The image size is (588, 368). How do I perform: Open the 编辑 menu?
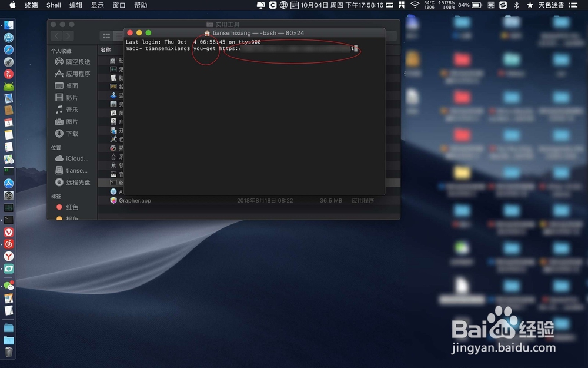[x=76, y=5]
